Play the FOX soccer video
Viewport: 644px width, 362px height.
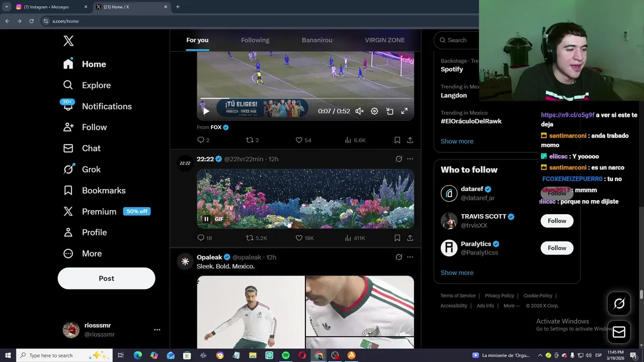[206, 111]
